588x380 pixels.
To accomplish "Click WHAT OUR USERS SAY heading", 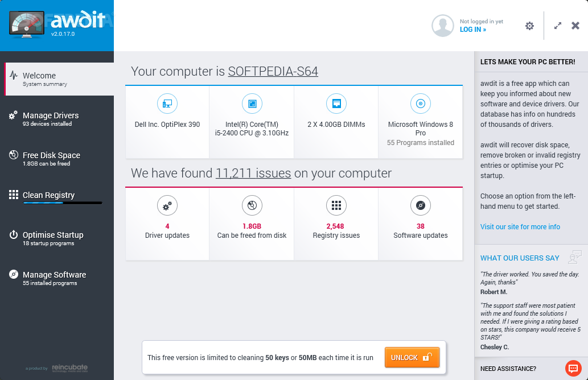I will coord(520,258).
